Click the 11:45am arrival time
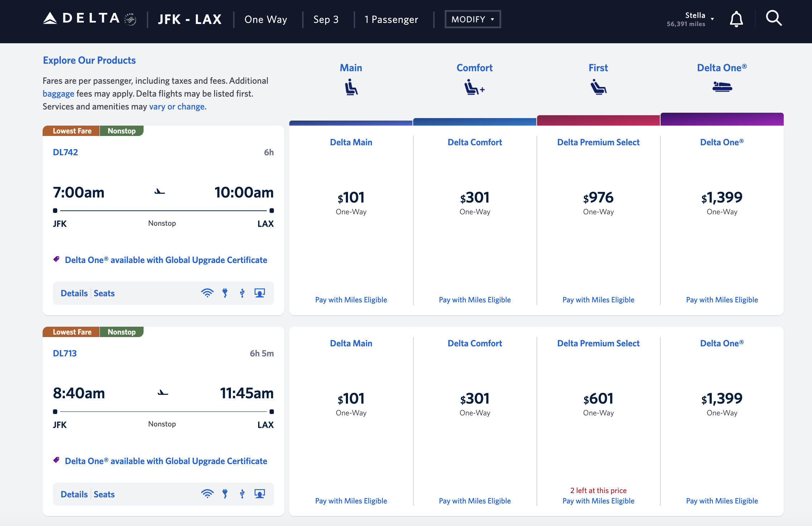The image size is (812, 526). [247, 393]
